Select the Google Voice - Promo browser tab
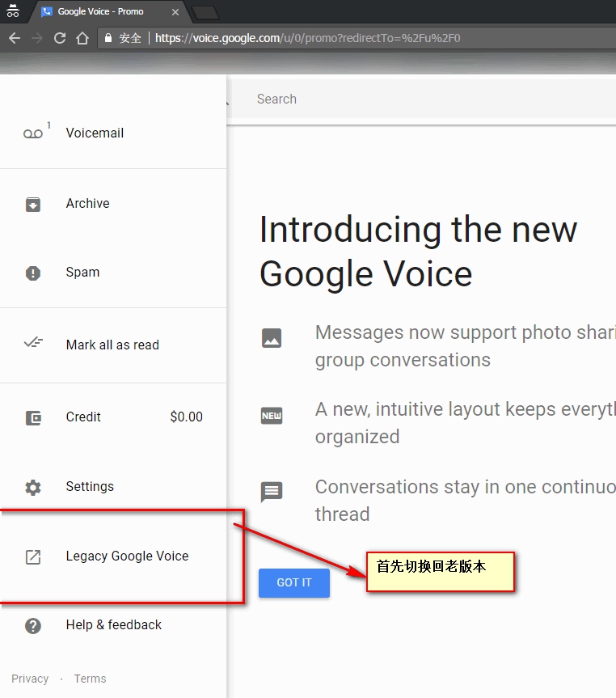 coord(109,11)
